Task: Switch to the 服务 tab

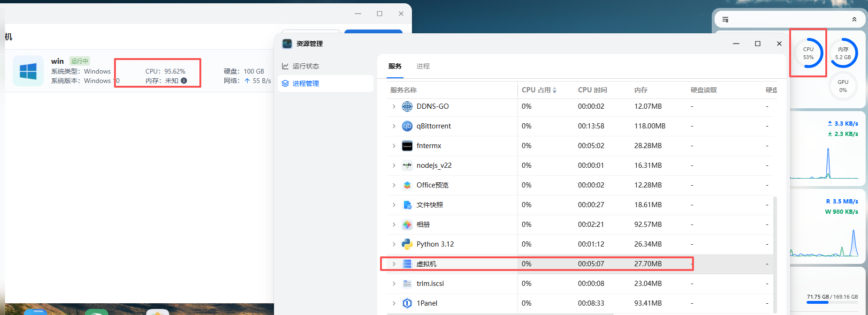Action: (x=395, y=66)
